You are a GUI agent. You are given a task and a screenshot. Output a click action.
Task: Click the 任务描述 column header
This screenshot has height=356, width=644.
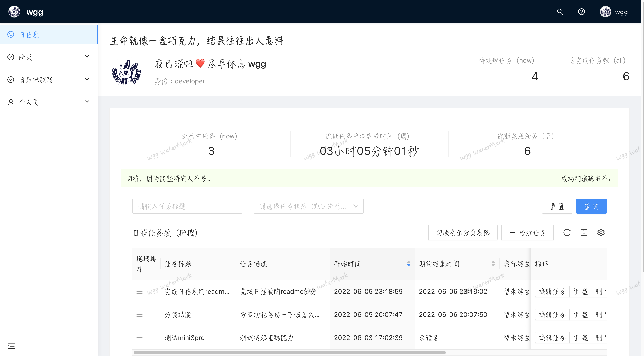click(x=253, y=264)
